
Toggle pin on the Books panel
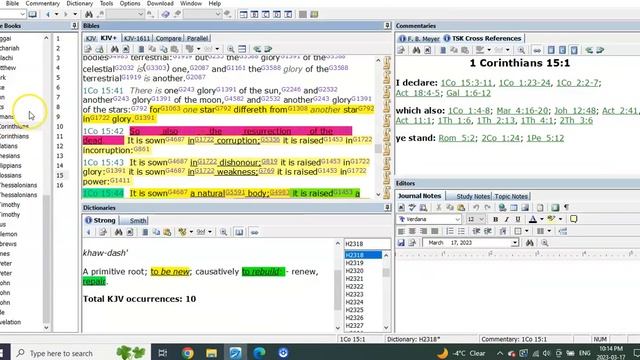[74, 26]
